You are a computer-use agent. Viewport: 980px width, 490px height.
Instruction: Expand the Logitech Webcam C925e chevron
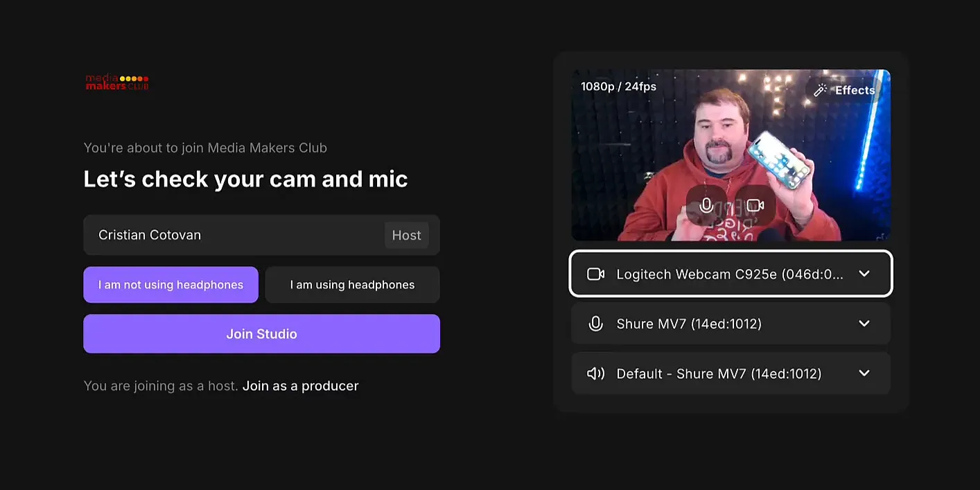864,274
